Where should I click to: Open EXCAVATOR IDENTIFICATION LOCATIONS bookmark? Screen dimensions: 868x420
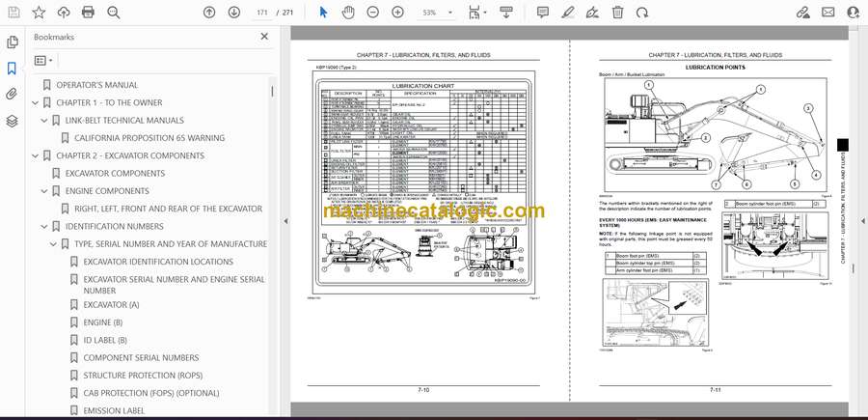click(158, 262)
